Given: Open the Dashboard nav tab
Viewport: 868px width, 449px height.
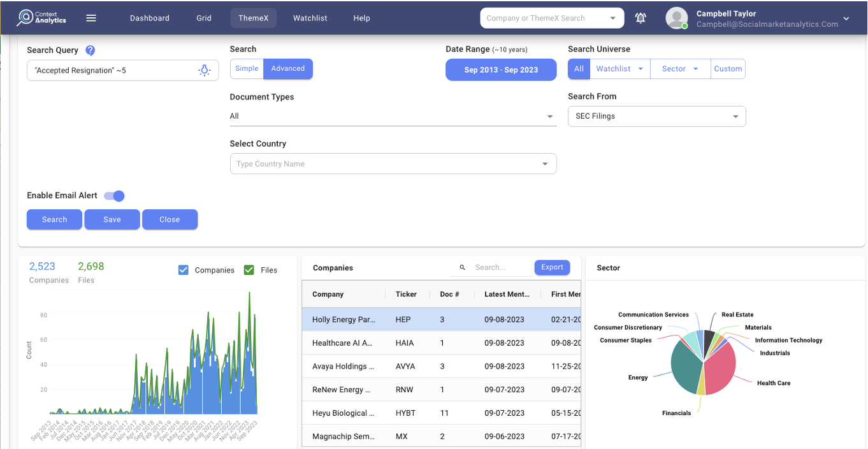Looking at the screenshot, I should point(150,18).
